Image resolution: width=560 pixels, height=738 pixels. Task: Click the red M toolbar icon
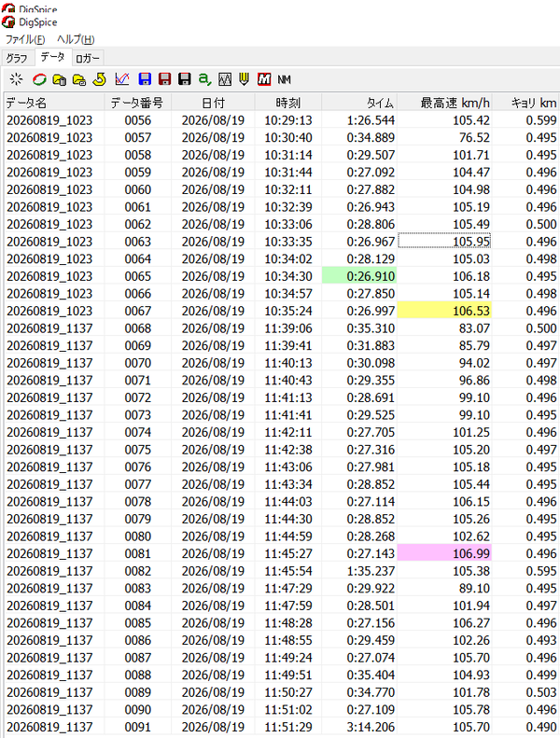[x=264, y=79]
